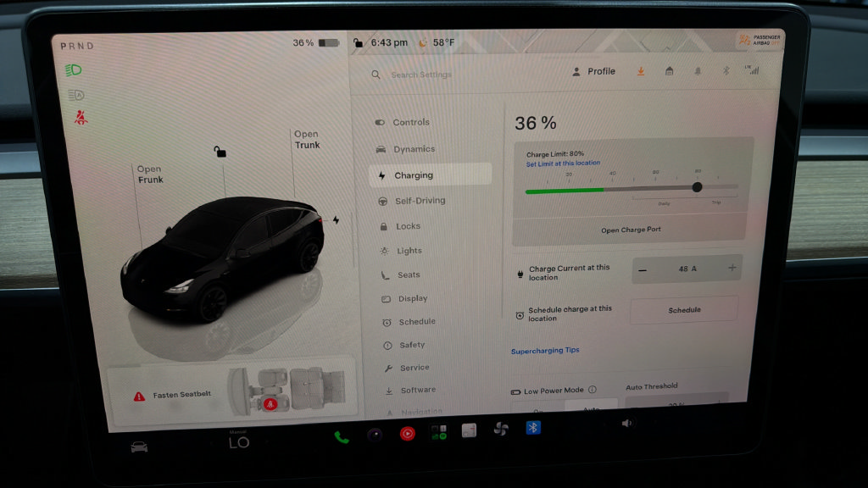Tap the LO temperature setting

pyautogui.click(x=238, y=442)
